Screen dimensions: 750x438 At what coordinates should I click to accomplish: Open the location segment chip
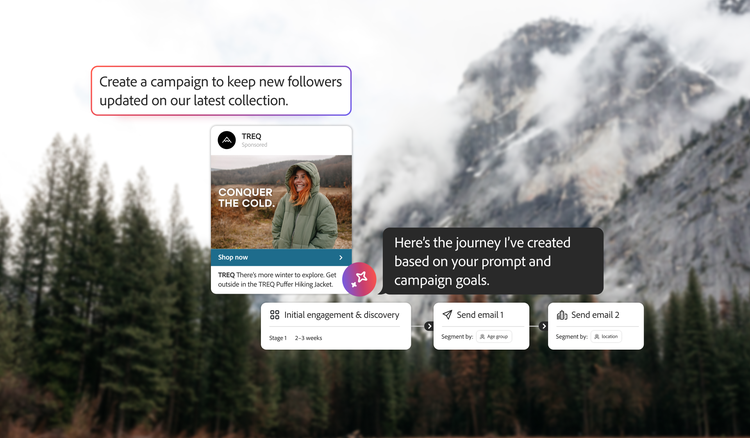606,337
